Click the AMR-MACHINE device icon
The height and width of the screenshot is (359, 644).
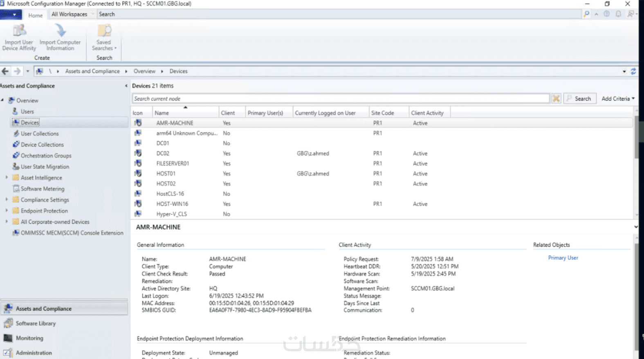138,123
